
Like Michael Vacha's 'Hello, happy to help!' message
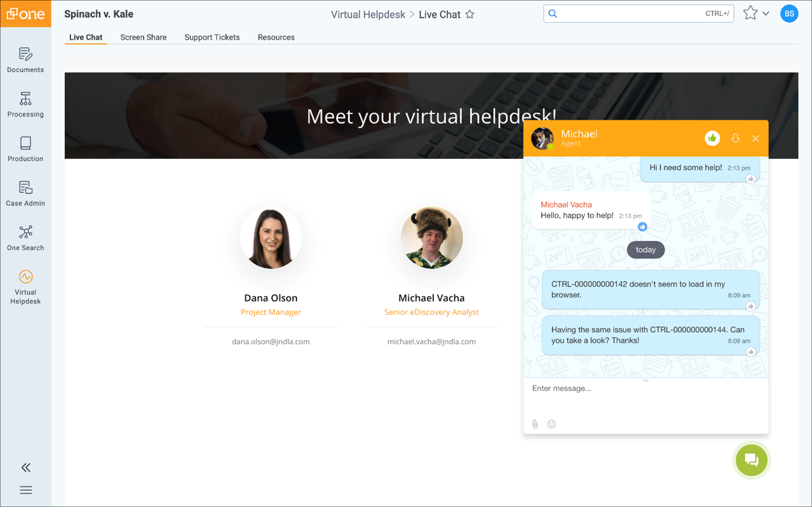tap(642, 227)
